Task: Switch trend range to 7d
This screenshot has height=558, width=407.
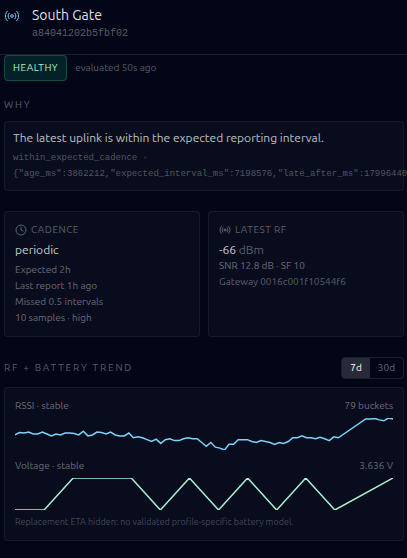Action: click(356, 368)
